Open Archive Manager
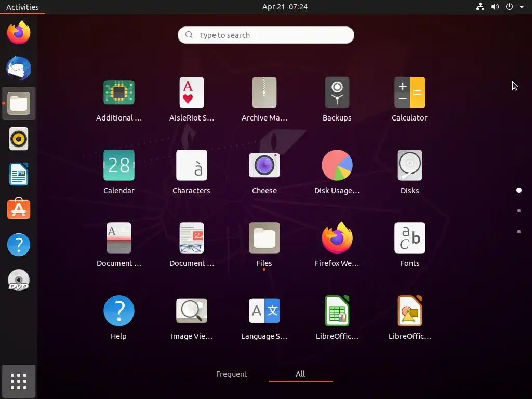 tap(264, 92)
